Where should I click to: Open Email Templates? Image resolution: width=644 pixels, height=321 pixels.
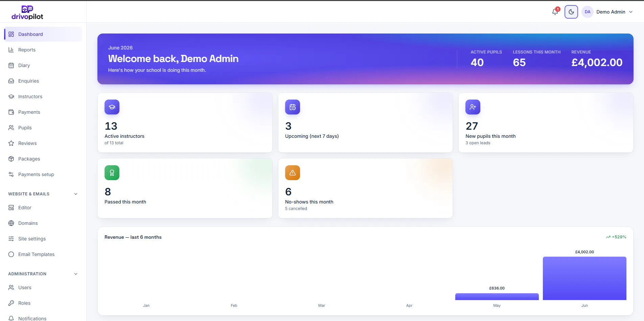(43, 254)
